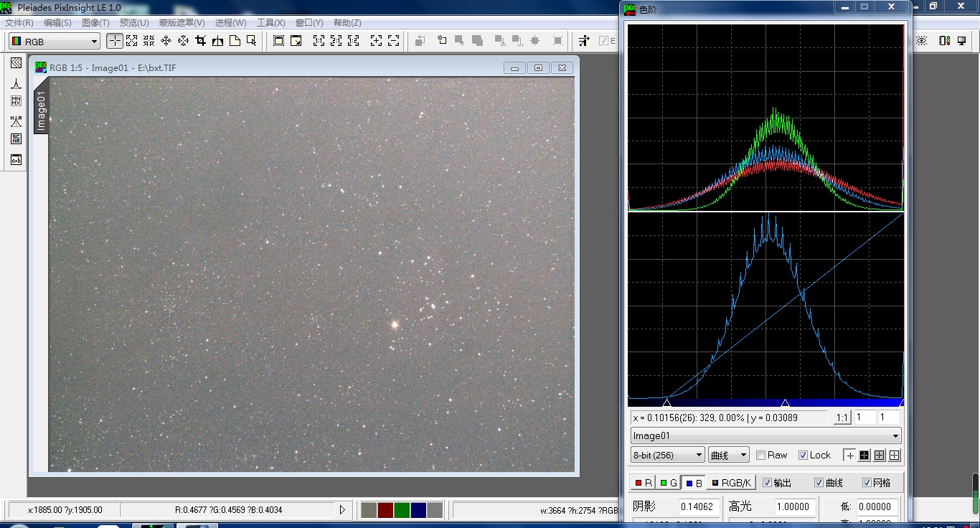Image resolution: width=980 pixels, height=528 pixels.
Task: Open the 图像(T) Image menu
Action: pyautogui.click(x=95, y=23)
